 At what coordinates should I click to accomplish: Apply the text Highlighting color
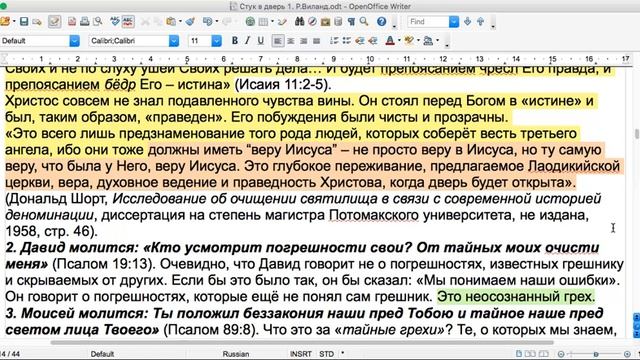click(x=409, y=41)
